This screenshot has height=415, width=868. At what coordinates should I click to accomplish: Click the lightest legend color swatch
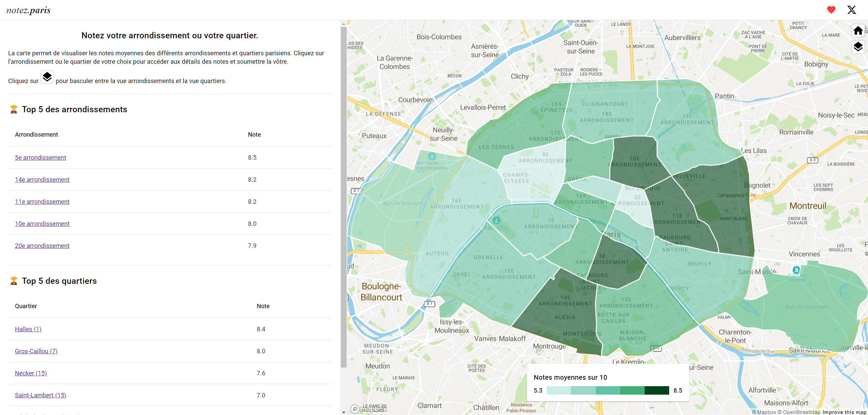[559, 390]
